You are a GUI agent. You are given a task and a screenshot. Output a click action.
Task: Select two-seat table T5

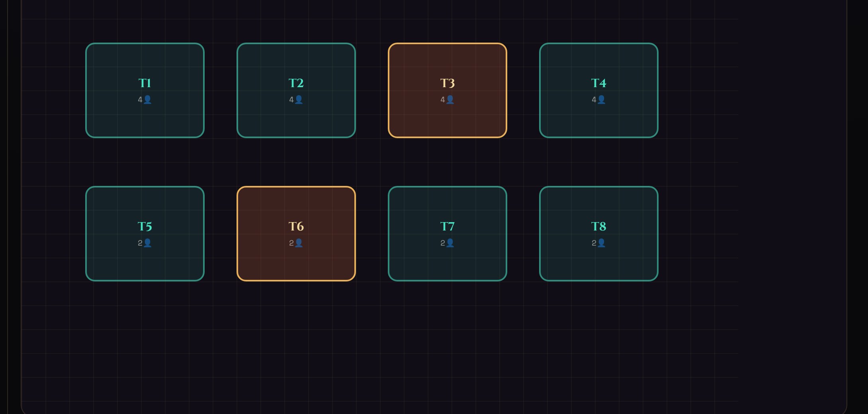pyautogui.click(x=145, y=234)
